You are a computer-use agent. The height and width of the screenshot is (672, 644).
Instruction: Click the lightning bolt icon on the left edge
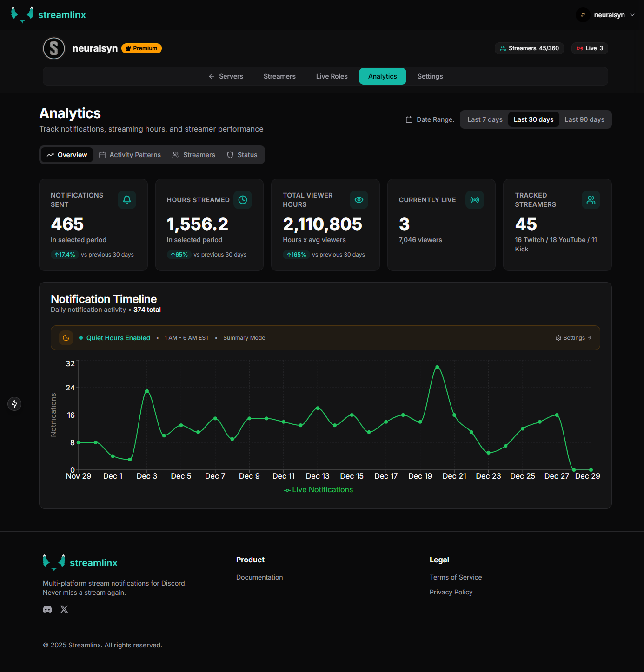pyautogui.click(x=14, y=403)
